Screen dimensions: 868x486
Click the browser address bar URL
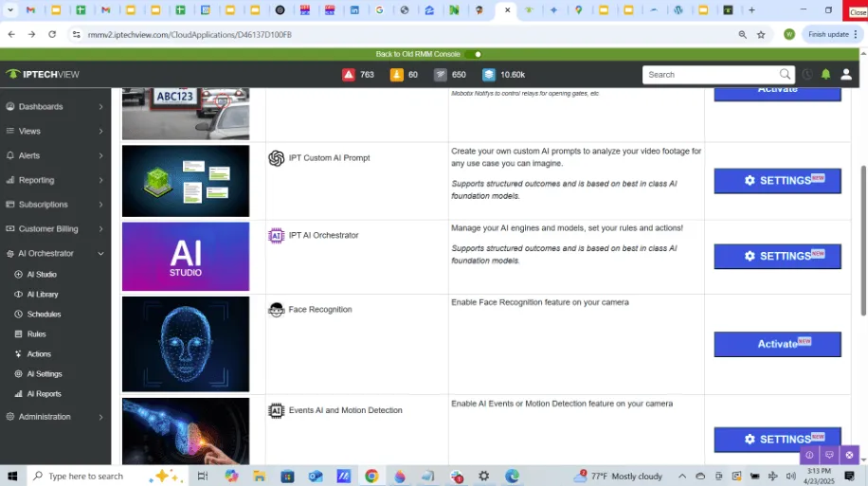pos(190,34)
